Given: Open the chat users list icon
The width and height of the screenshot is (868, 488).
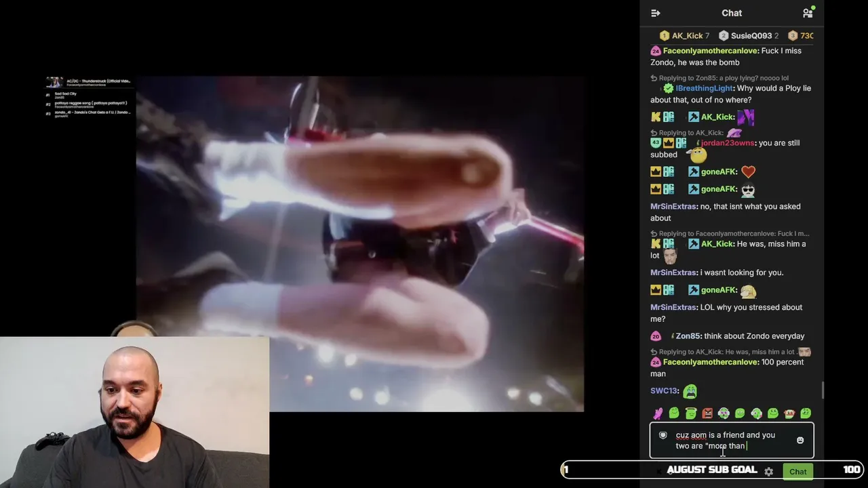Looking at the screenshot, I should tap(808, 13).
